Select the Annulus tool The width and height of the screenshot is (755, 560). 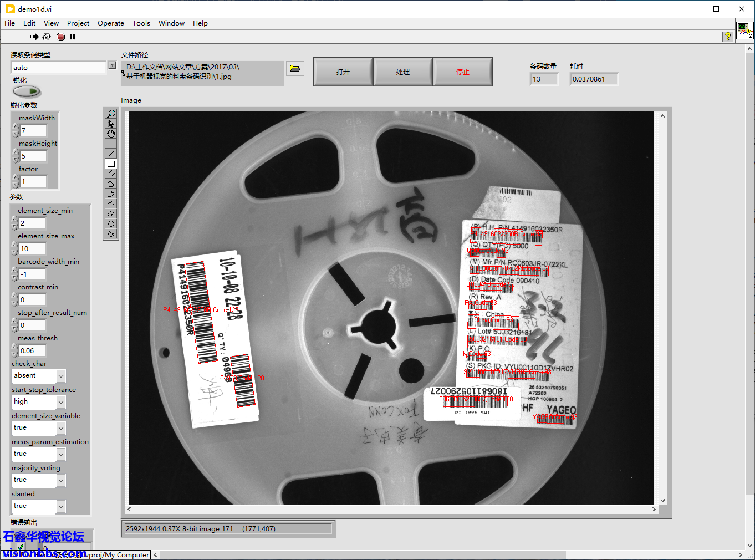point(111,233)
